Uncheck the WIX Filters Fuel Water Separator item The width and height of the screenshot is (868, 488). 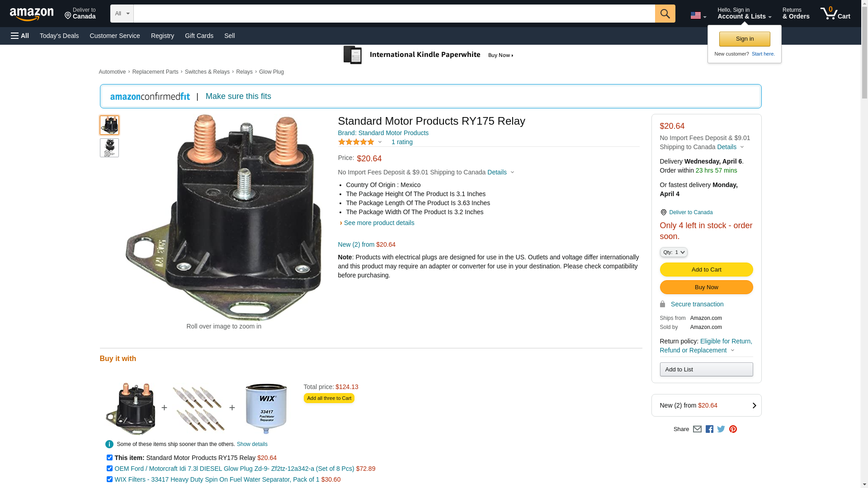coord(109,479)
